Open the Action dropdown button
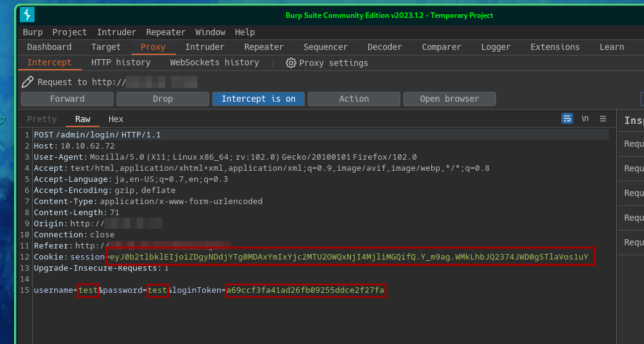This screenshot has height=344, width=644. (354, 99)
